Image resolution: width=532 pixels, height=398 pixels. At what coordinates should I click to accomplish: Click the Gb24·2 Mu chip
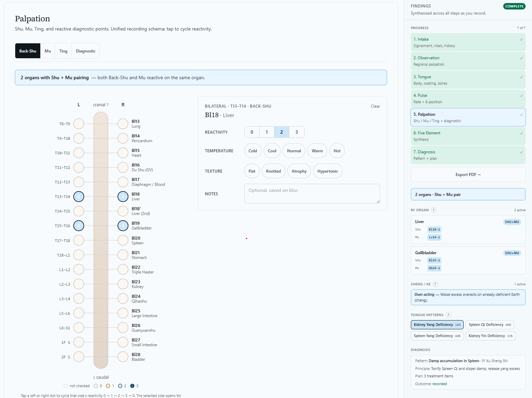434,268
